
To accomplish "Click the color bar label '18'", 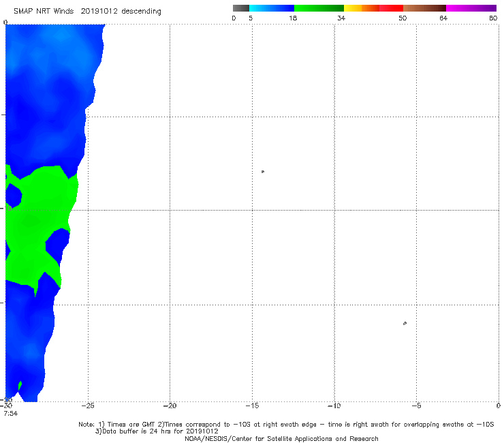I will (293, 18).
